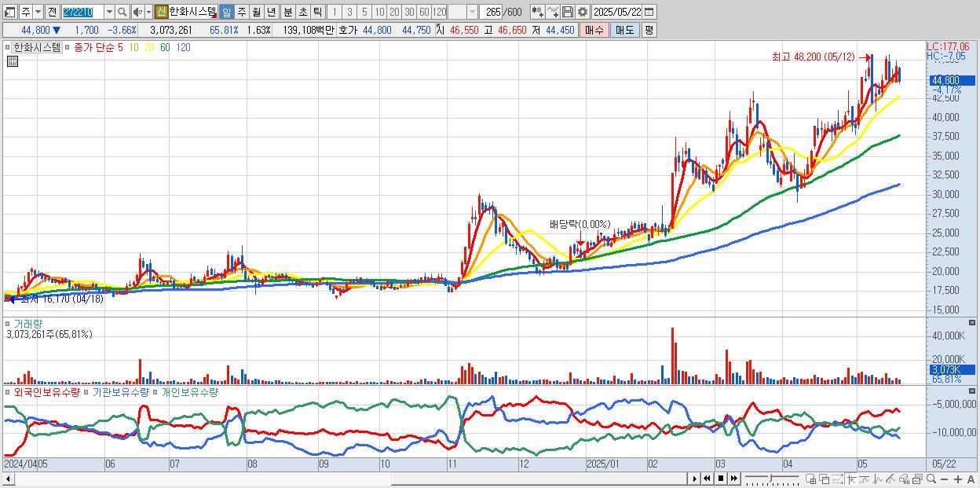The height and width of the screenshot is (488, 980).
Task: Click the add sub-chart window icon
Action: point(811,479)
